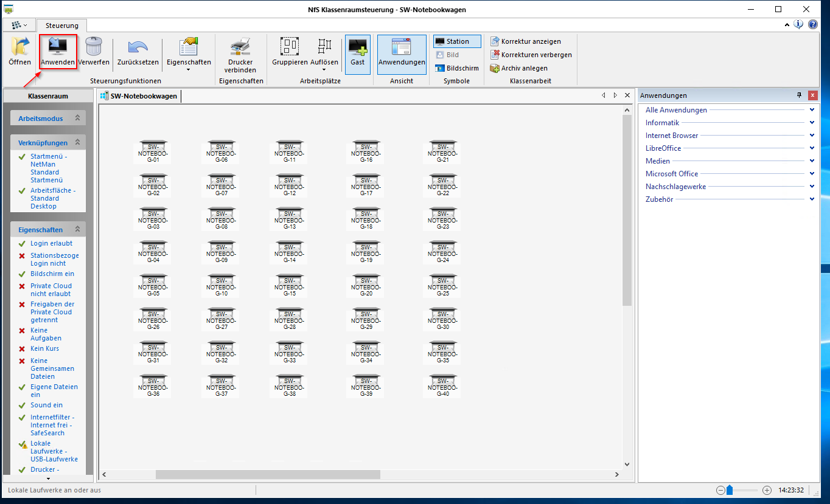Select the SW-Notebookwagen document tab
830x504 pixels.
coord(140,96)
